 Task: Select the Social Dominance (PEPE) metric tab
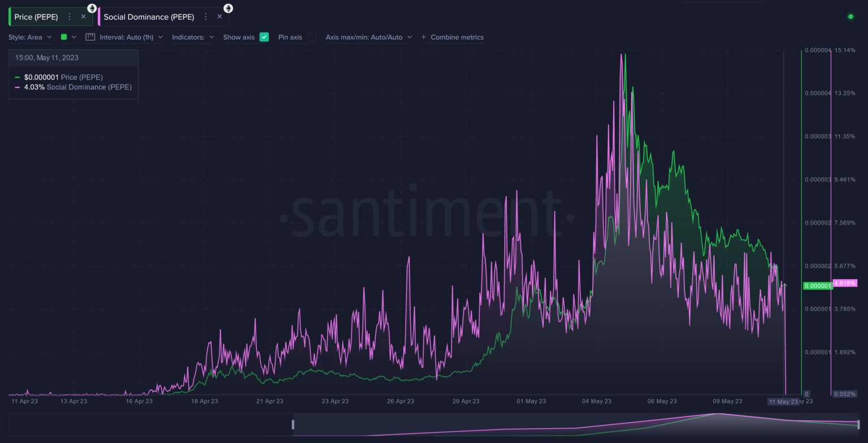149,17
